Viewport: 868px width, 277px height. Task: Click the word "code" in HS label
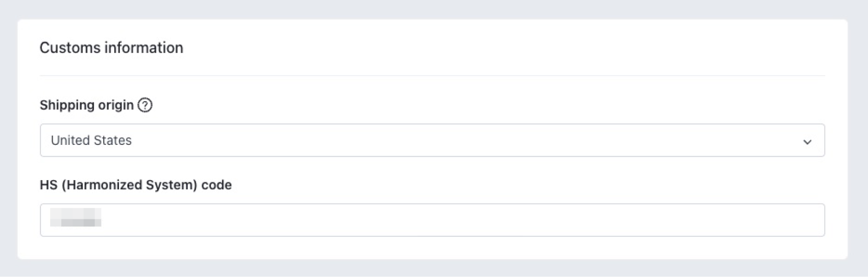[x=216, y=185]
